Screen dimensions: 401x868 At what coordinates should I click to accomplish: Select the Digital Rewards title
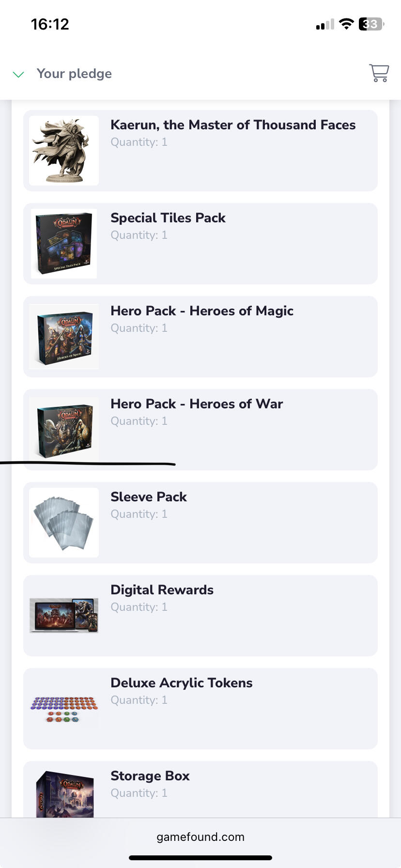pyautogui.click(x=162, y=590)
